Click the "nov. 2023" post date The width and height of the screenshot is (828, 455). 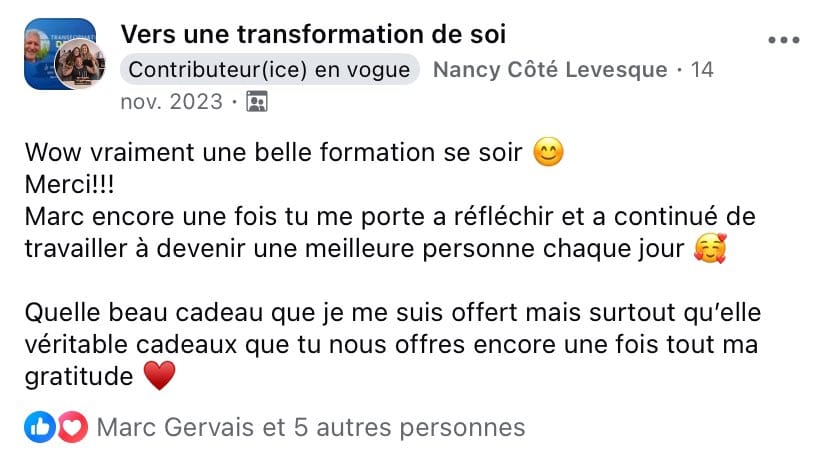click(173, 102)
